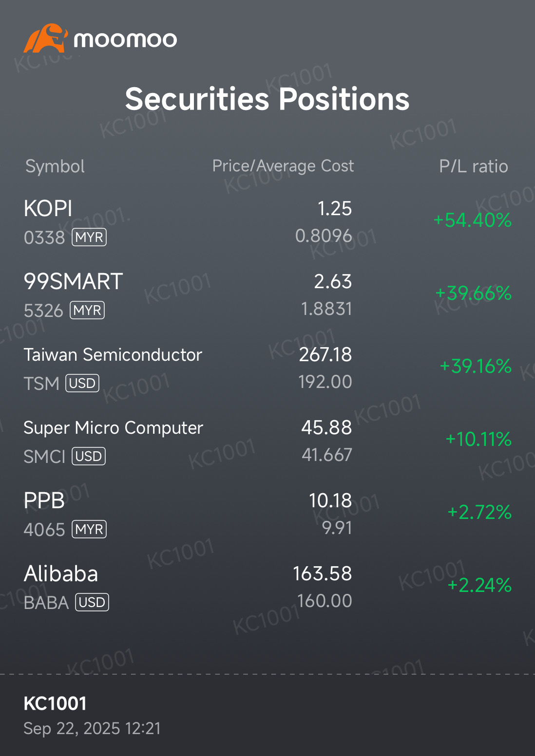Tap the USD badge next to SMCI
The height and width of the screenshot is (756, 535).
89,457
